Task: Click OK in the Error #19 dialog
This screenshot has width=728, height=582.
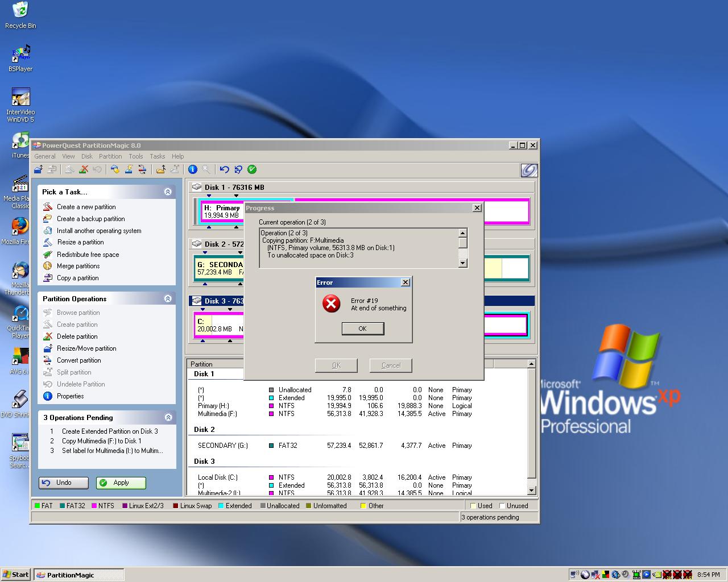Action: pos(363,329)
